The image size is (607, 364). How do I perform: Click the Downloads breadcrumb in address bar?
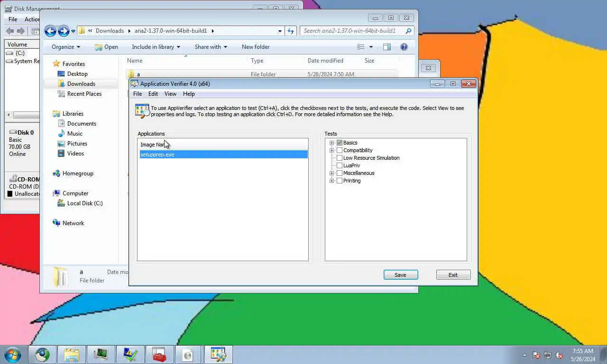click(110, 31)
